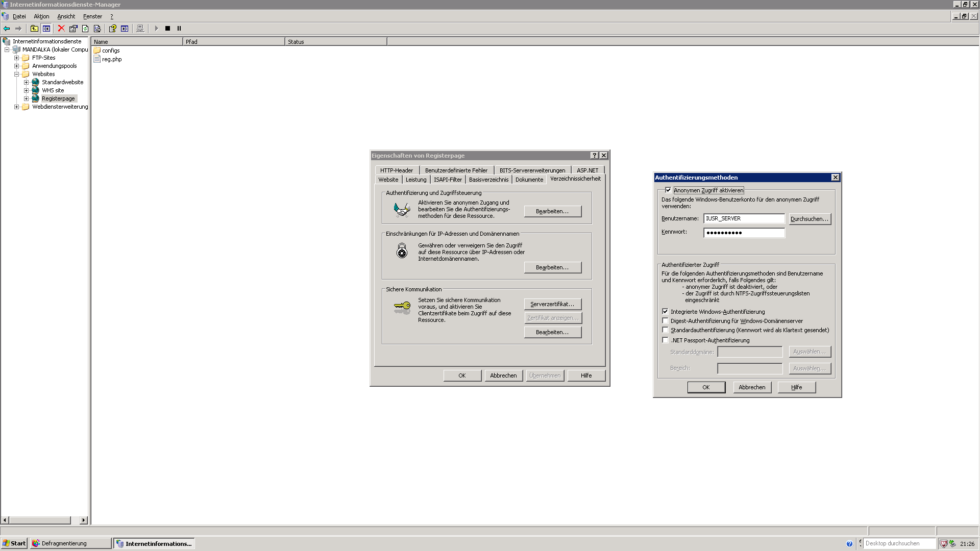Switch to the Basisverzeichnis tab
980x551 pixels.
[488, 180]
